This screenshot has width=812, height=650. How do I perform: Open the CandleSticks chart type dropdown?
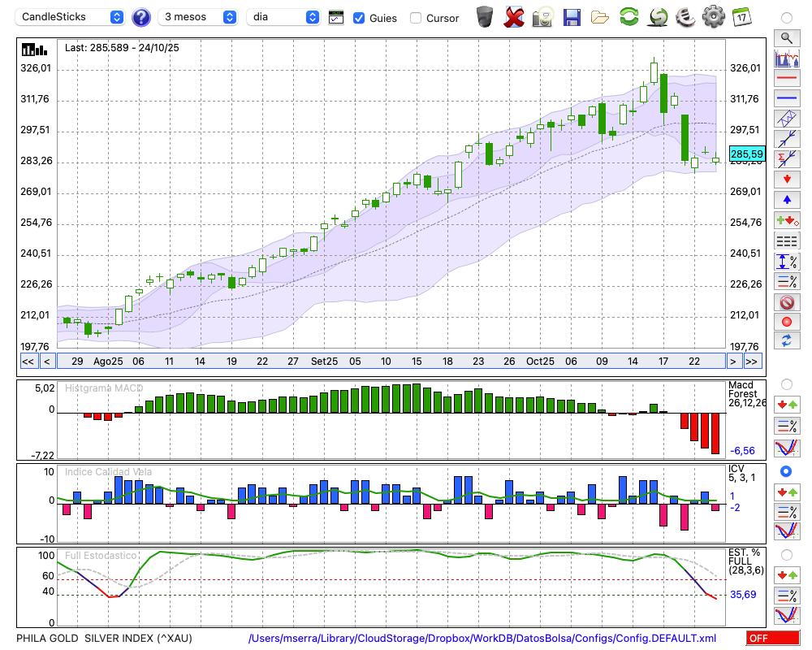click(70, 17)
